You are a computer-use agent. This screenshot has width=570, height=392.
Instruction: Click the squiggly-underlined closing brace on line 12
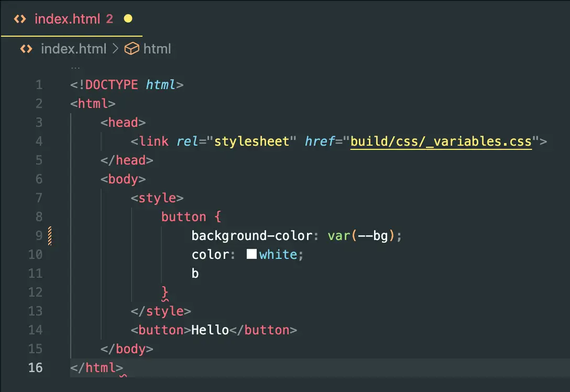pos(165,292)
